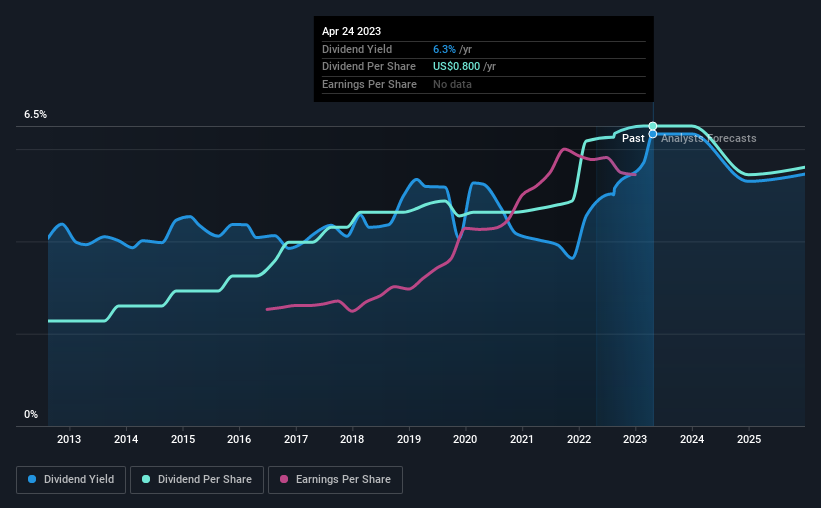The image size is (821, 508).
Task: Click the 2022 x-axis label
Action: click(579, 439)
